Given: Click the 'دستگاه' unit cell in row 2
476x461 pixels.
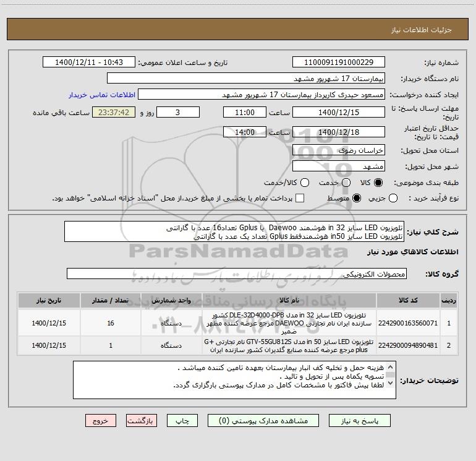Looking at the screenshot, I should 171,345.
